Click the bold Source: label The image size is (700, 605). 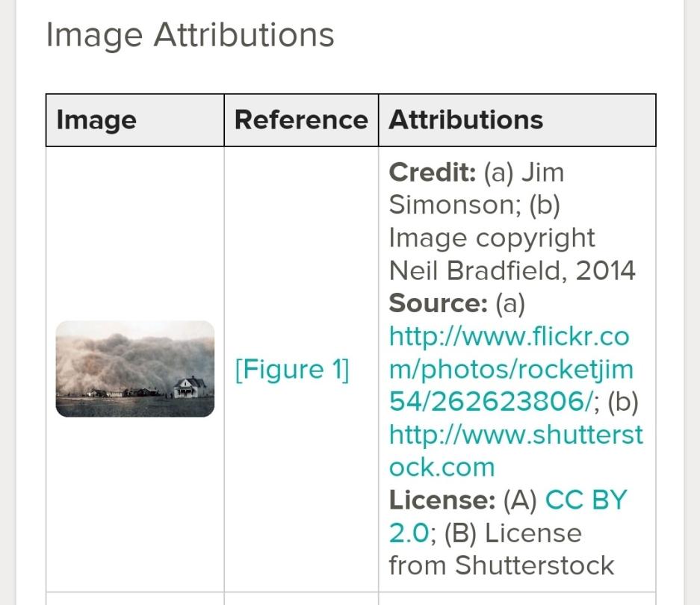pyautogui.click(x=438, y=304)
